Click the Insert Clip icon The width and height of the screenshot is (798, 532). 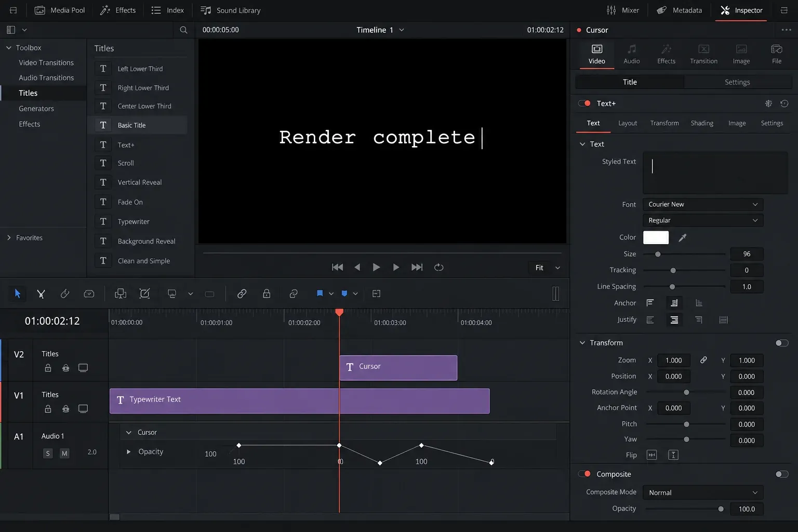click(x=121, y=294)
